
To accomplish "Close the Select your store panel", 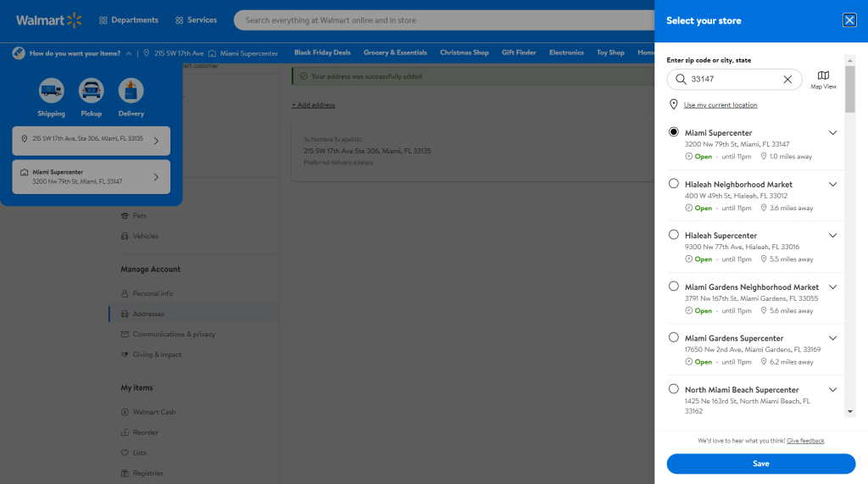I will pyautogui.click(x=849, y=20).
